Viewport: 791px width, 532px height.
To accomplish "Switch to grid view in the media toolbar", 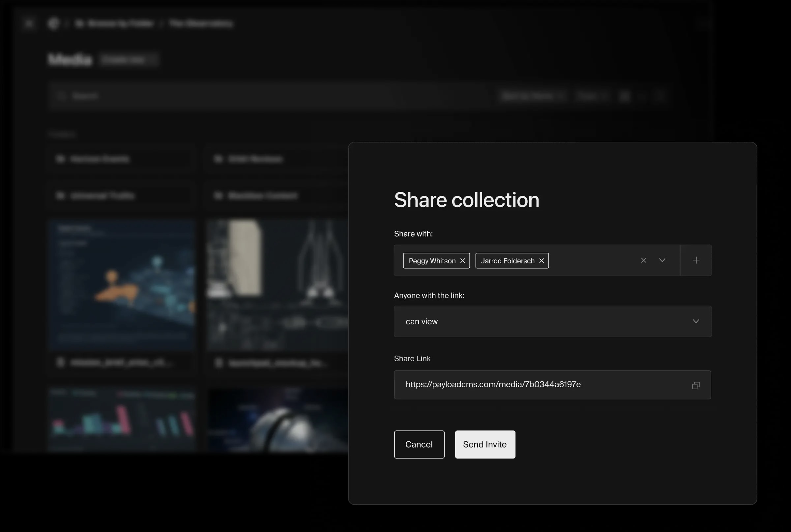I will 625,96.
